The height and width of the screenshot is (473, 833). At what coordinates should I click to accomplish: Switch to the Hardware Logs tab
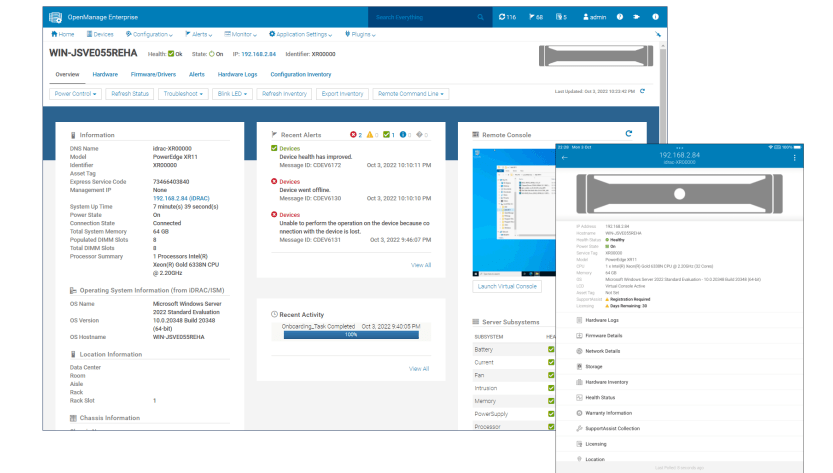[237, 74]
